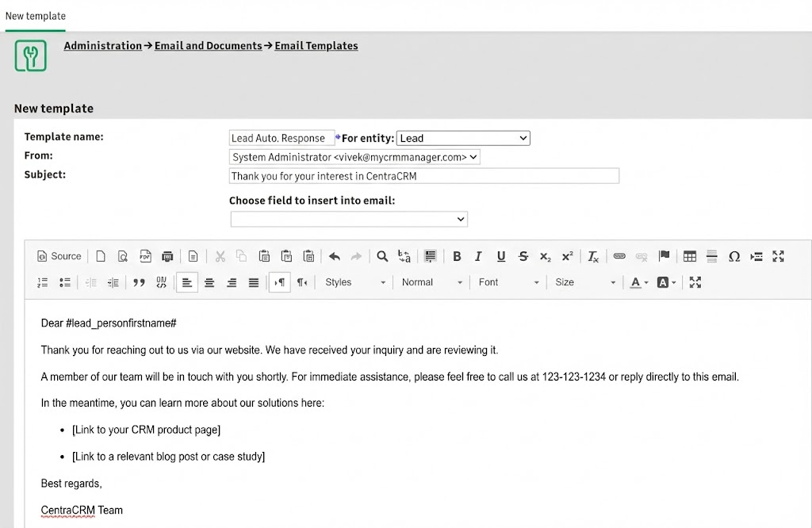Expand the From sender dropdown
This screenshot has height=528, width=812.
coord(355,157)
